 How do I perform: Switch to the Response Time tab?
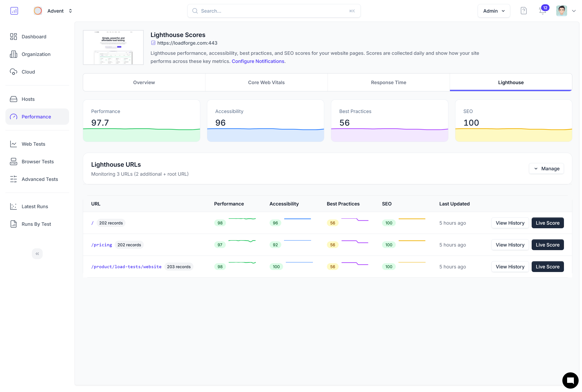[388, 82]
